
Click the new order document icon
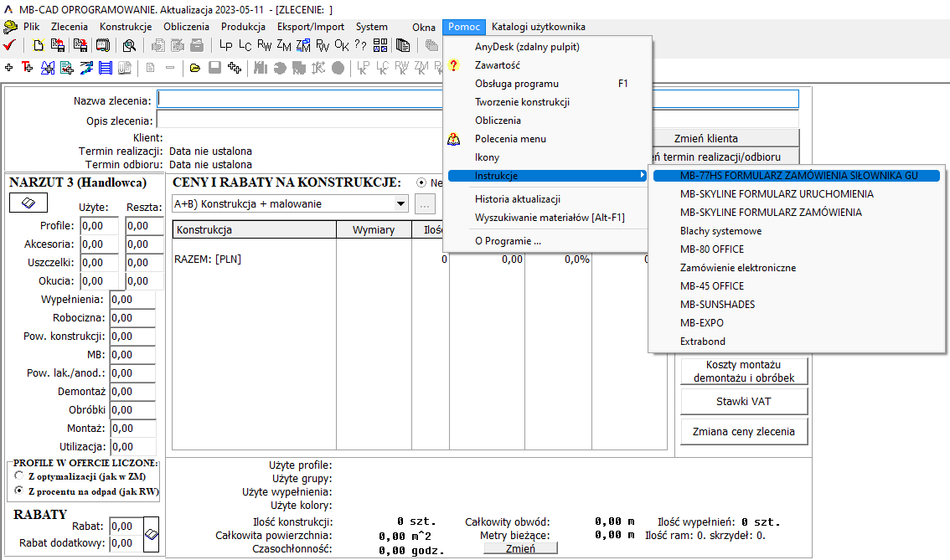(38, 45)
